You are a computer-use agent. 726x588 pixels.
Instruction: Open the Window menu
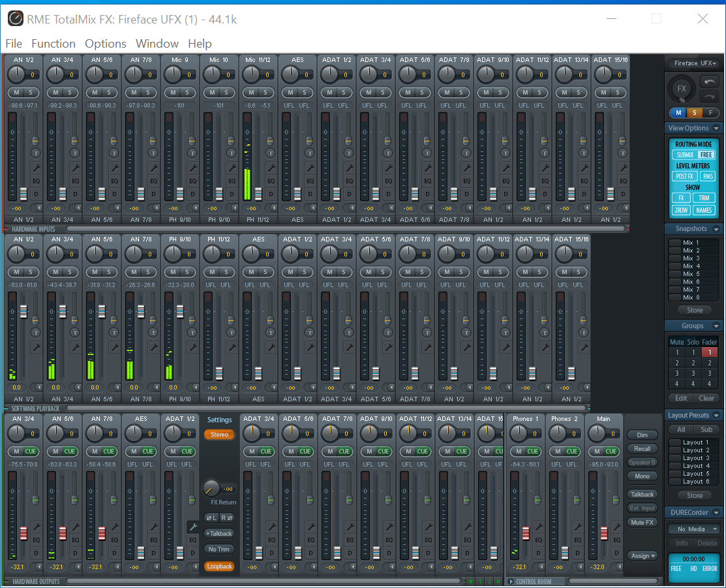point(157,44)
